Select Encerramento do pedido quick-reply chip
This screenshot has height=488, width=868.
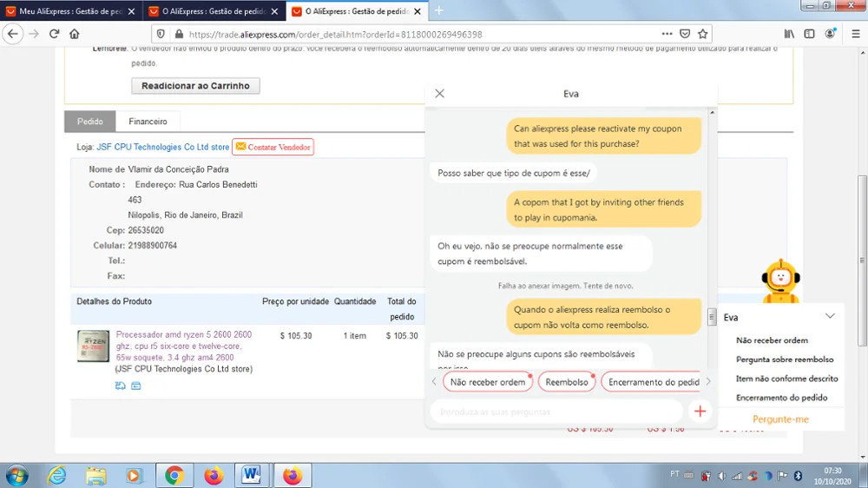pyautogui.click(x=651, y=382)
